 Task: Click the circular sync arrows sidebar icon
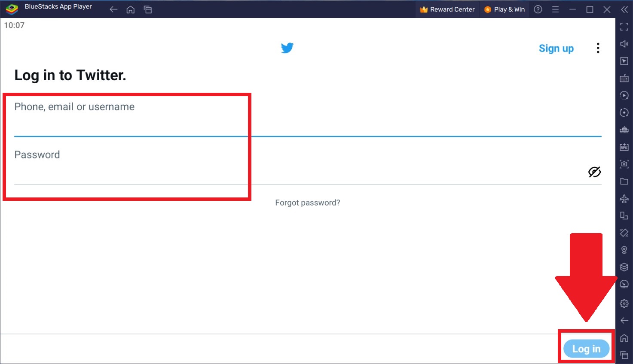coord(624,112)
